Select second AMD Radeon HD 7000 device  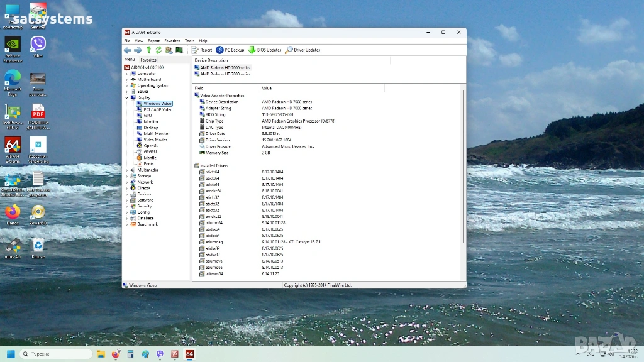coord(225,74)
